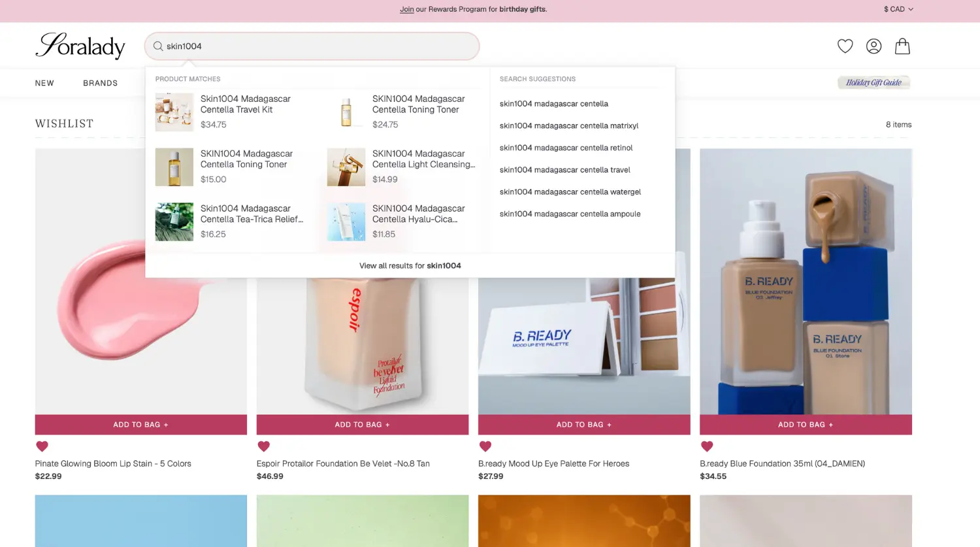Select suggestion skin1004 madagascar centella travel
Viewport: 980px width, 547px height.
tap(565, 170)
